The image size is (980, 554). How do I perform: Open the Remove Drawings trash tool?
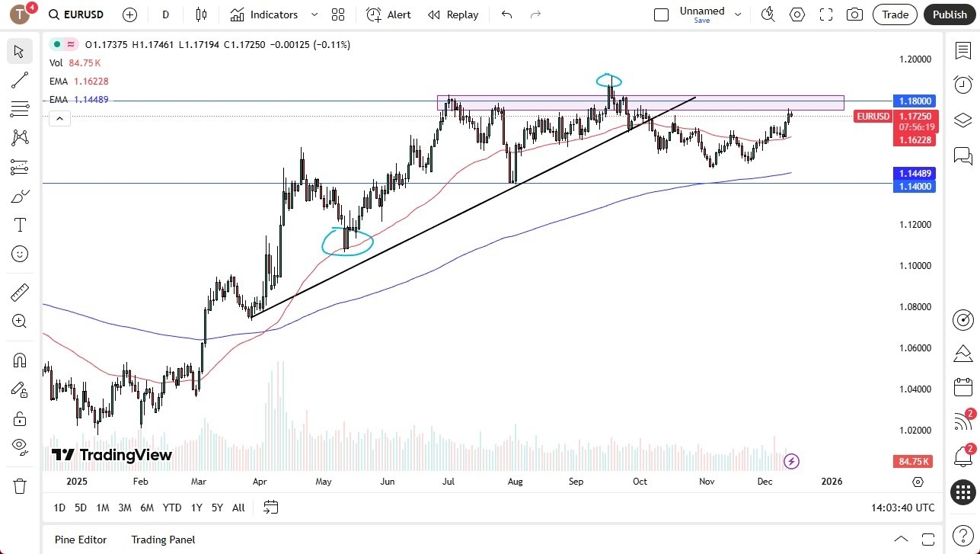click(20, 485)
